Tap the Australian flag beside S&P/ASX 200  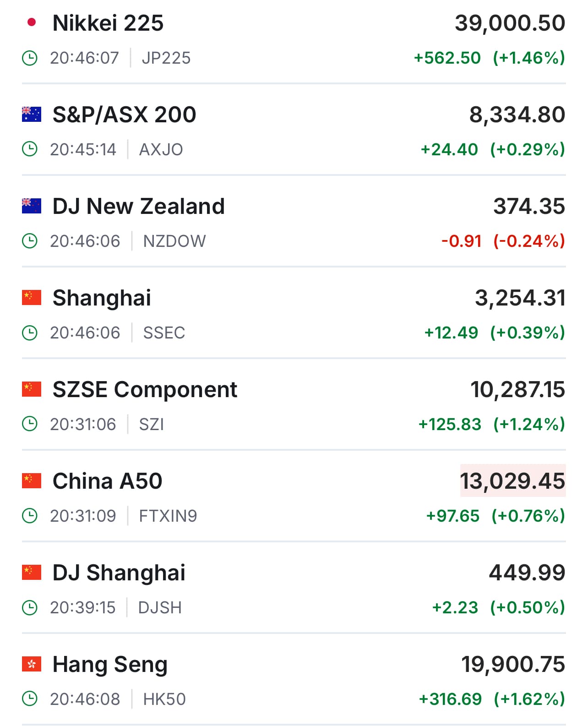(32, 115)
